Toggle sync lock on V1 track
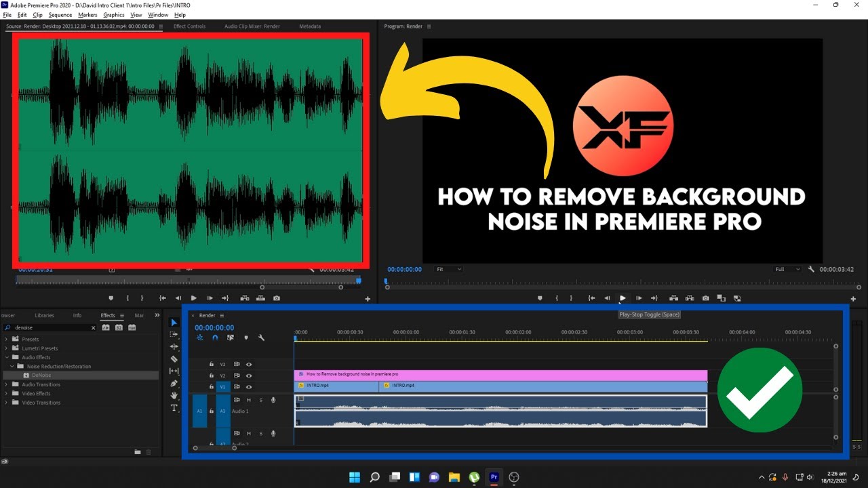This screenshot has width=868, height=488. (x=237, y=387)
